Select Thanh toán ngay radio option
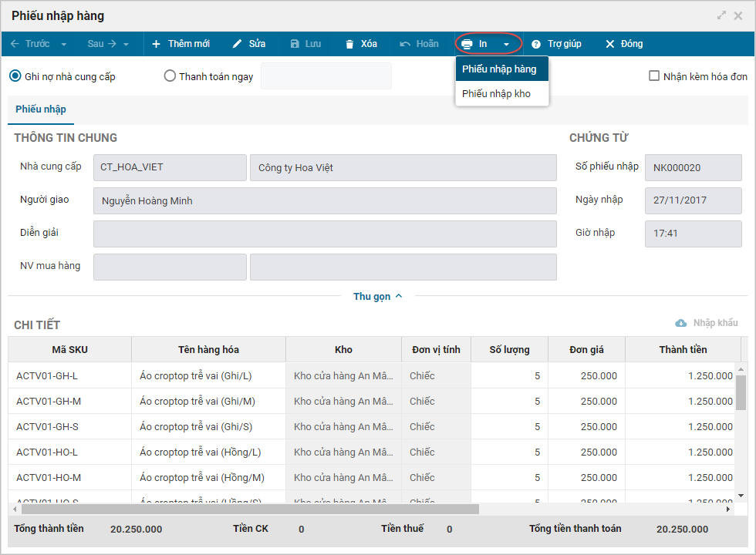 coord(170,76)
